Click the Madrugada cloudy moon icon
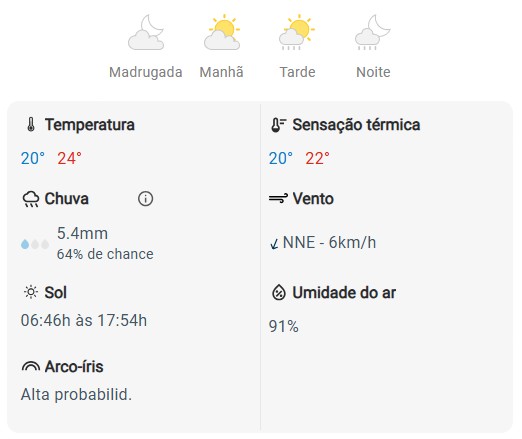 (146, 32)
